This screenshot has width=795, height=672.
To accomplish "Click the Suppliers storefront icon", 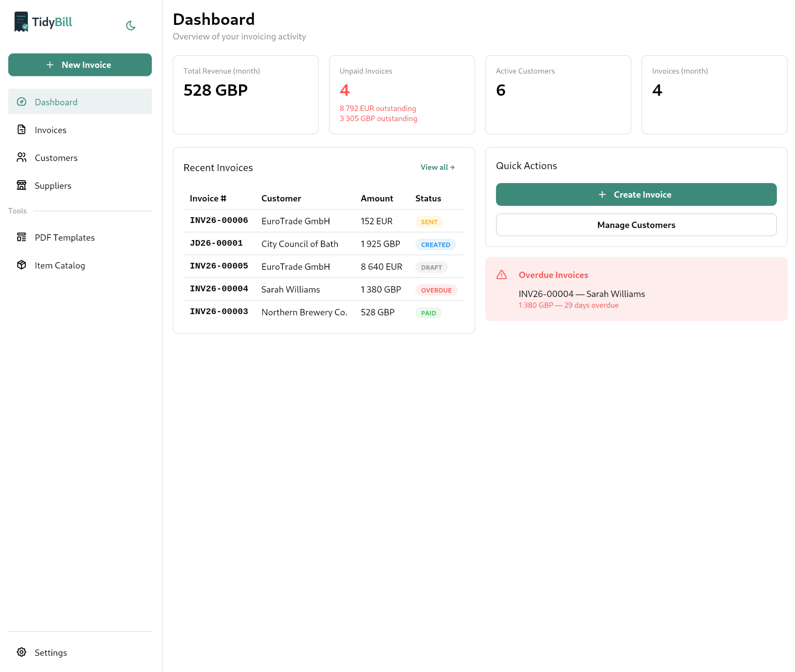I will click(x=22, y=185).
